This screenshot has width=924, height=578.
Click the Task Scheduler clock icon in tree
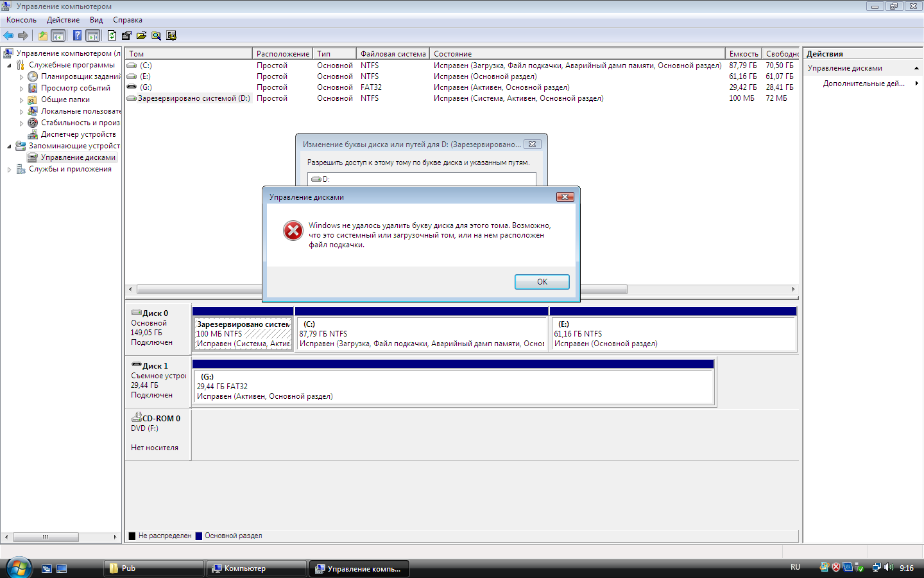(x=33, y=76)
